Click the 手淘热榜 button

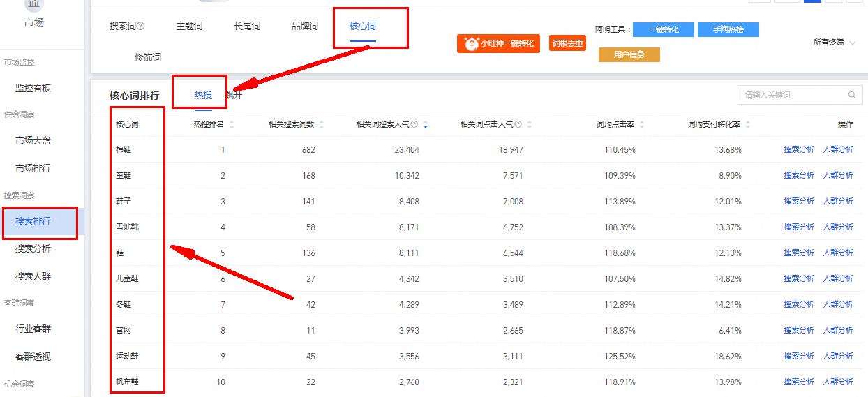tap(728, 30)
